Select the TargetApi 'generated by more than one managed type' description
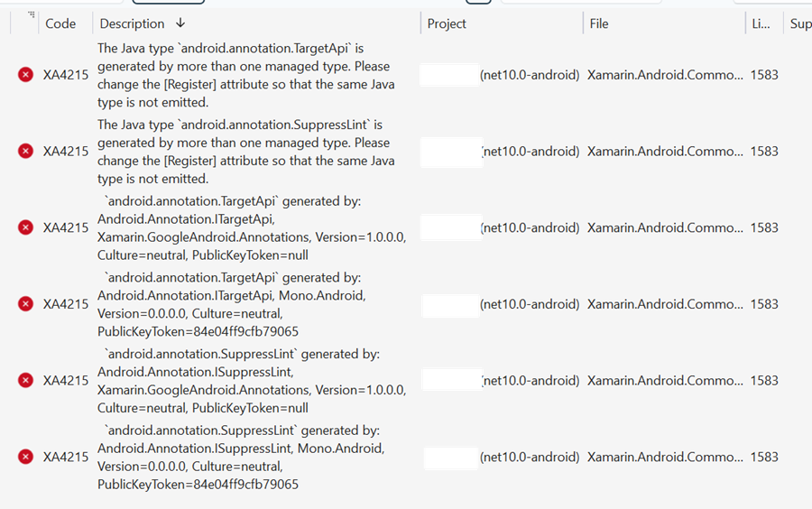The height and width of the screenshot is (509, 812). coord(246,75)
